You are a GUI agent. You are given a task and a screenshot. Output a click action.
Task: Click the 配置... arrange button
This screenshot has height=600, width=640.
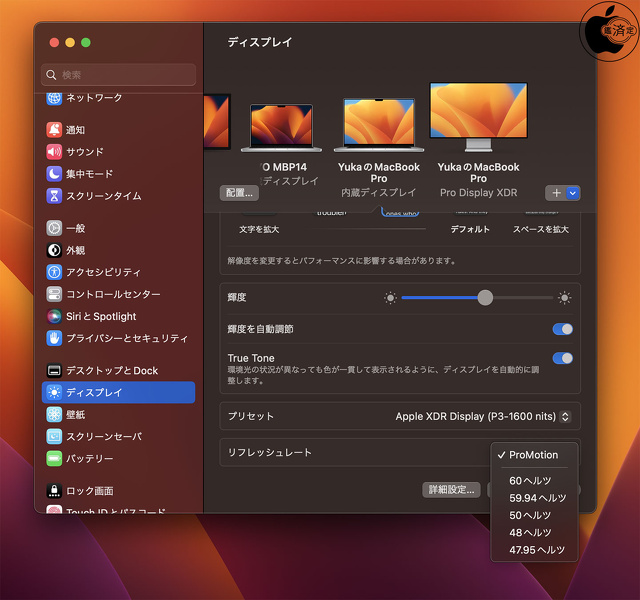[239, 193]
